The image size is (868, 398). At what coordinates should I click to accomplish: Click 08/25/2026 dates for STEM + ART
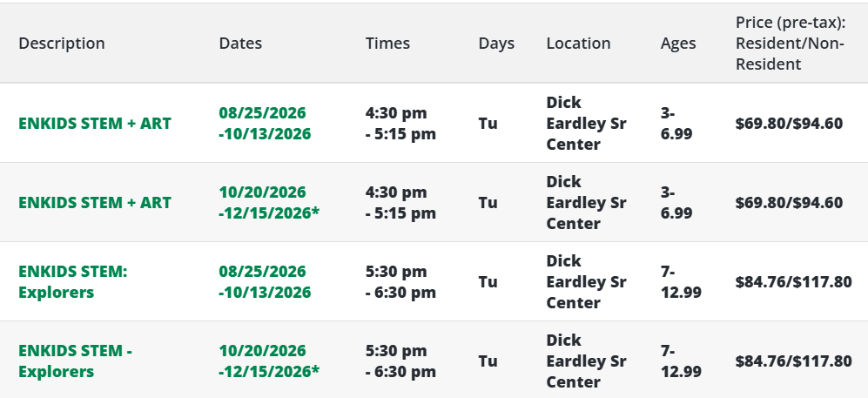coord(265,124)
